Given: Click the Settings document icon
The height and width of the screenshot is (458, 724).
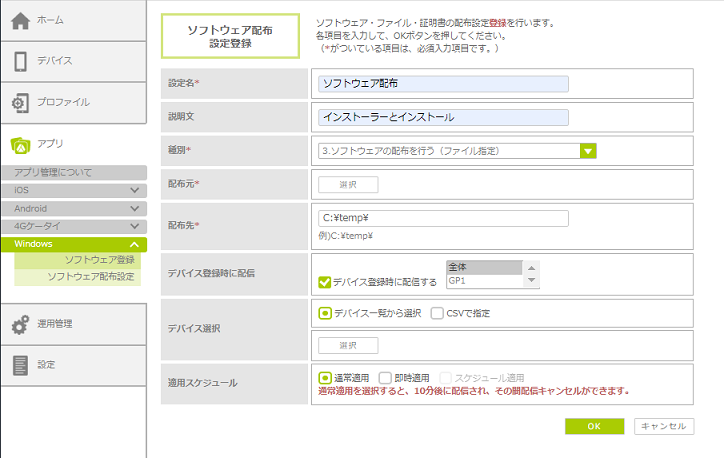Looking at the screenshot, I should click(20, 365).
